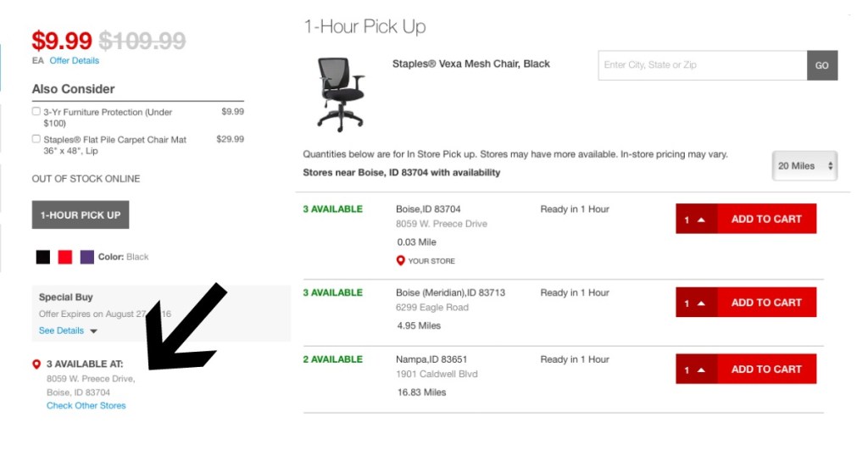Screen dimensions: 868x456
Task: Add to cart from the Nampa Caldwell Blvd store
Action: tap(766, 370)
